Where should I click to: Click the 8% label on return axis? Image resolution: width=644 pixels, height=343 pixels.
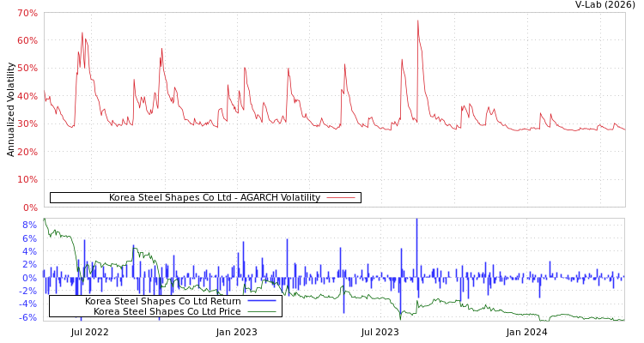pos(29,226)
